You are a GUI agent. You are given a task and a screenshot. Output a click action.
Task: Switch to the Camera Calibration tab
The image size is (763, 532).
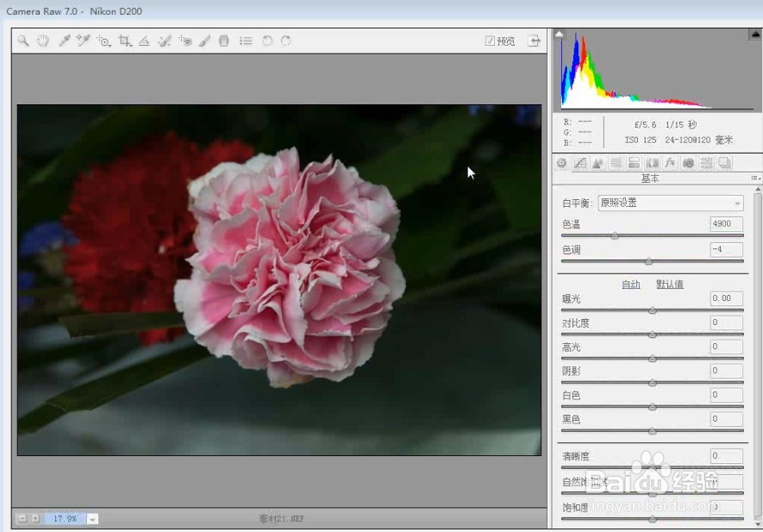click(x=688, y=163)
